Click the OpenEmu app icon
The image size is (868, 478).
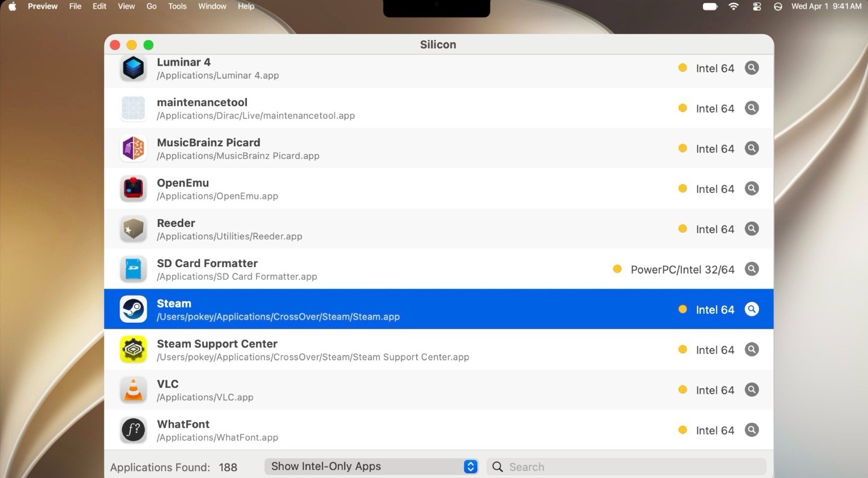tap(133, 188)
